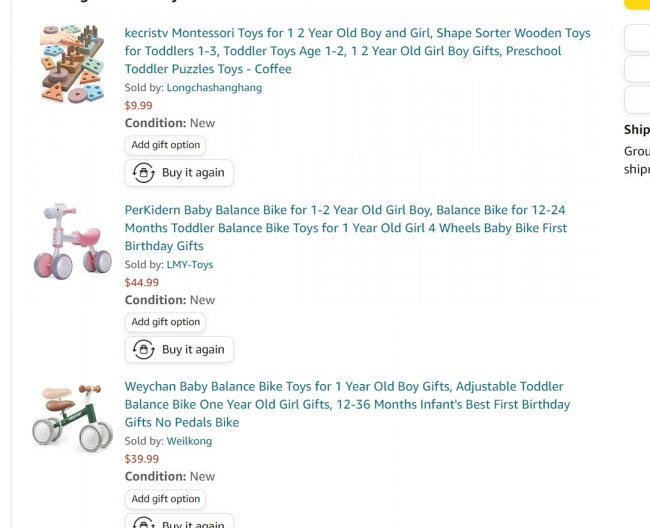The height and width of the screenshot is (528, 650).
Task: Click the partially visible Buy it again button for Weychan bike
Action: pos(180,522)
